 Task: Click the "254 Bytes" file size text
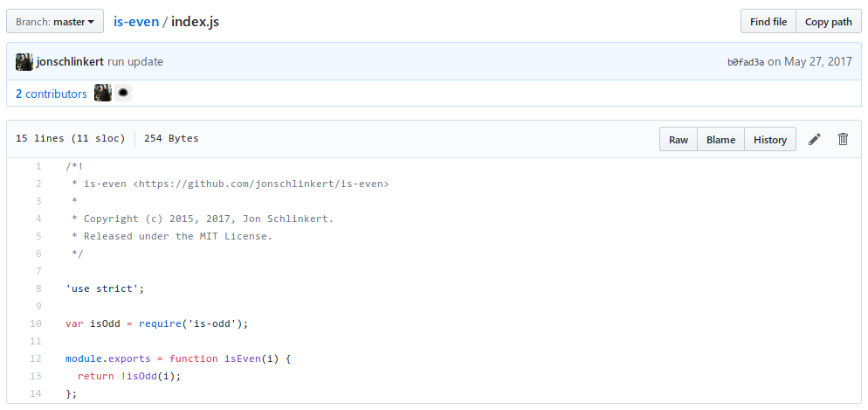(171, 138)
